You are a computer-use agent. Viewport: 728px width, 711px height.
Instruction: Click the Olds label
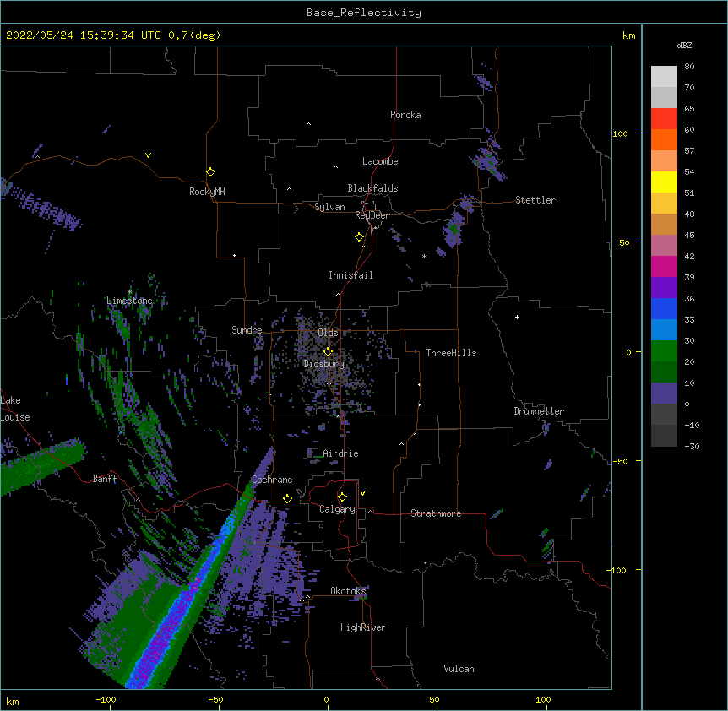(328, 333)
